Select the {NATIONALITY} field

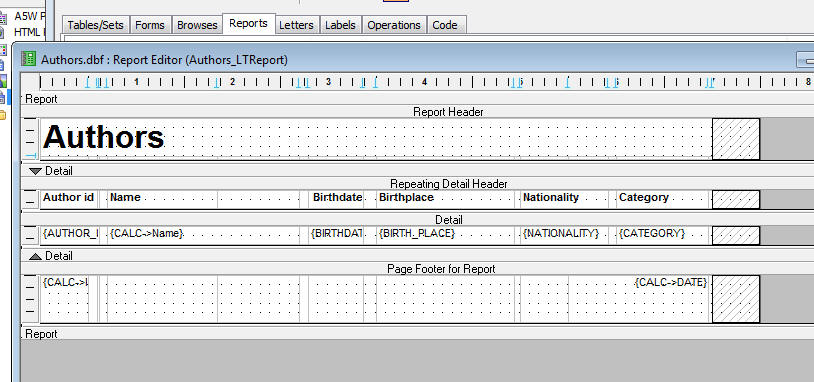[561, 234]
